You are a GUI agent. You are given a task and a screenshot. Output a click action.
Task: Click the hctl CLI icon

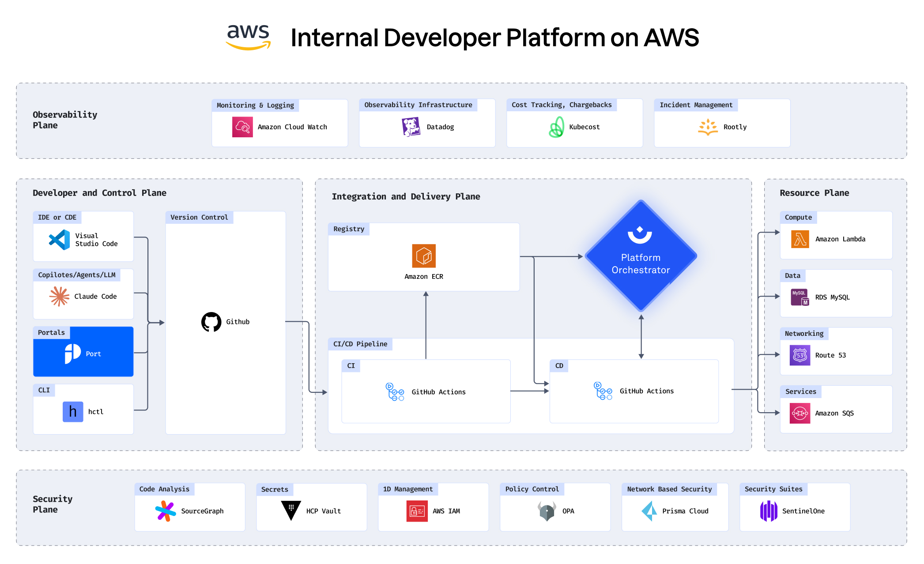(73, 412)
